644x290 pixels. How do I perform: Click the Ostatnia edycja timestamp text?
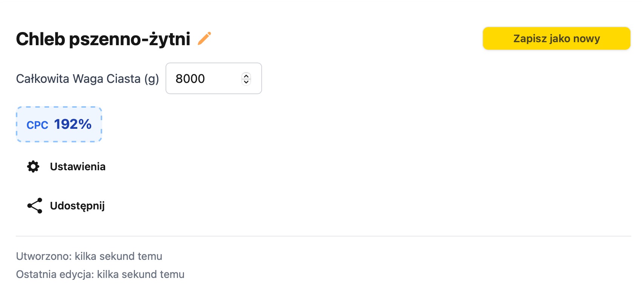(x=100, y=274)
